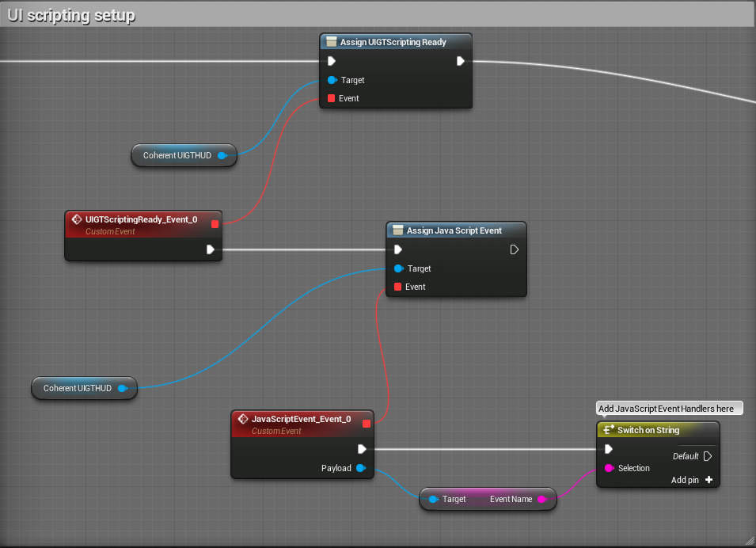
Task: Click the UIGTScriptingReady_Event_0 custom event icon
Action: (x=77, y=219)
